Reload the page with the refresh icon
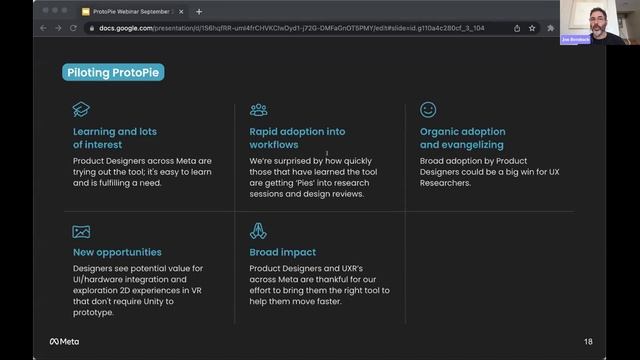This screenshot has width=640, height=360. click(73, 28)
